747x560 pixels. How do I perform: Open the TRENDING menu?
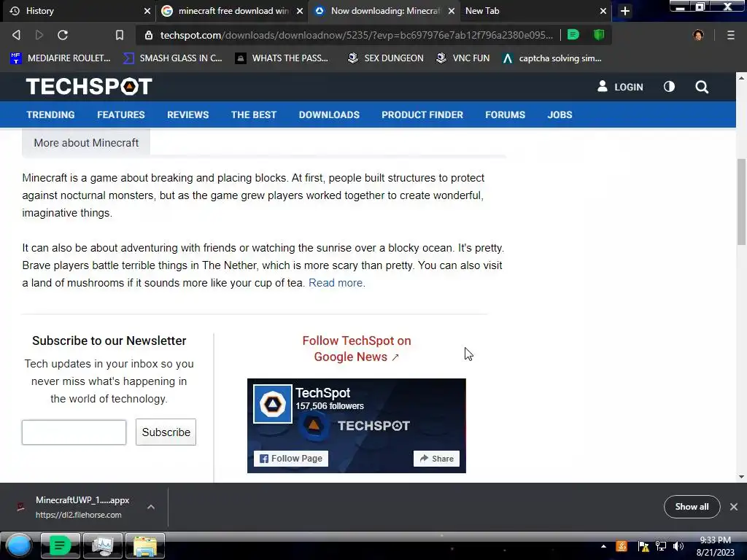click(x=50, y=114)
